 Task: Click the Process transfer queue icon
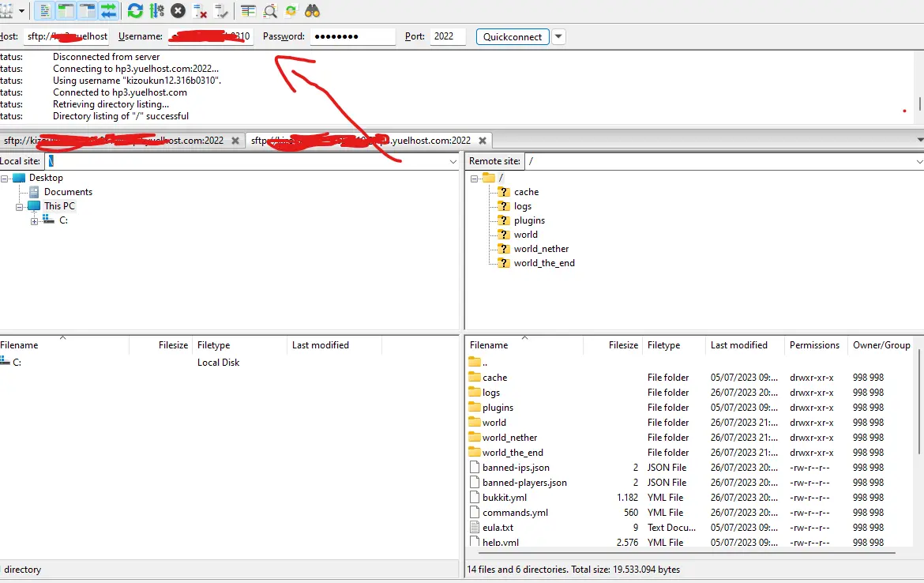[x=156, y=11]
